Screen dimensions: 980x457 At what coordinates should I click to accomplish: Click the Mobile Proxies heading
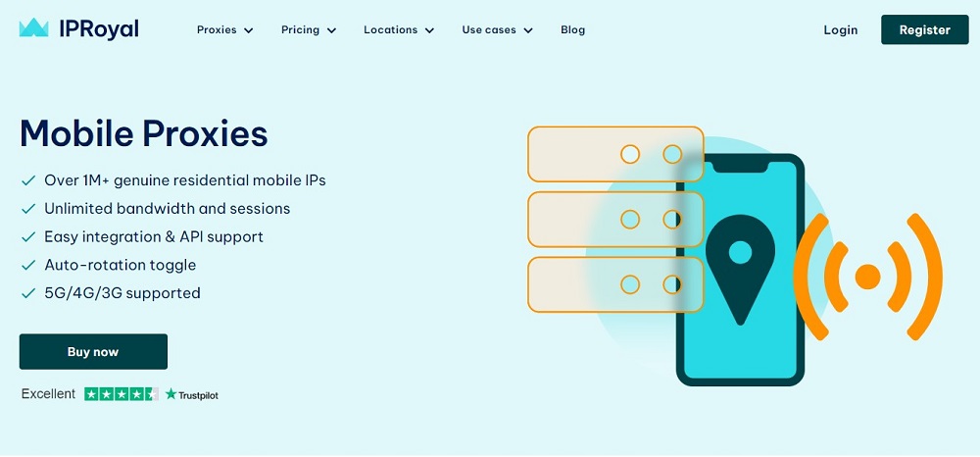click(x=144, y=133)
